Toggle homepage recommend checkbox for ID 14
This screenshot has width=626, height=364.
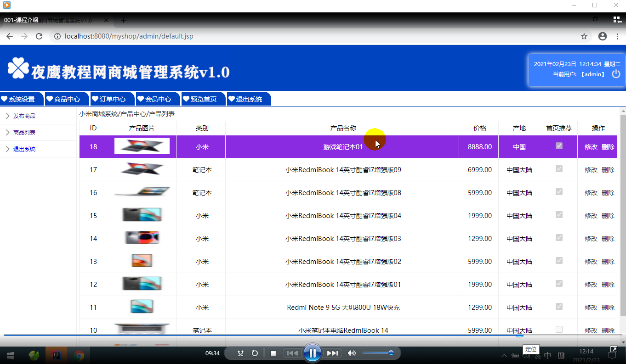coord(559,238)
